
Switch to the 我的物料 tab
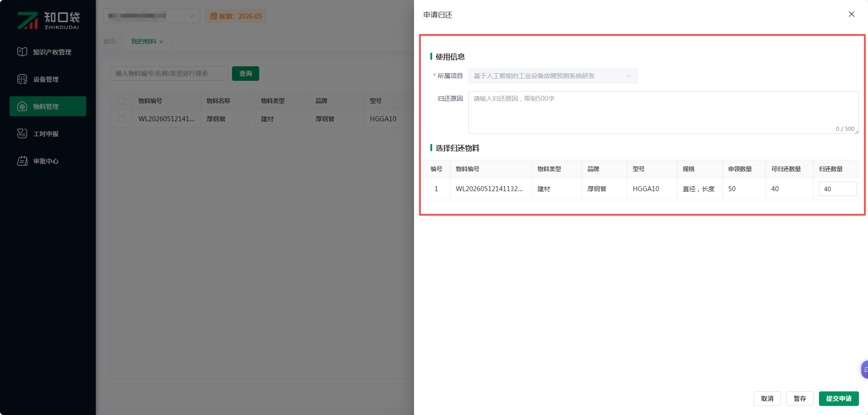point(143,41)
